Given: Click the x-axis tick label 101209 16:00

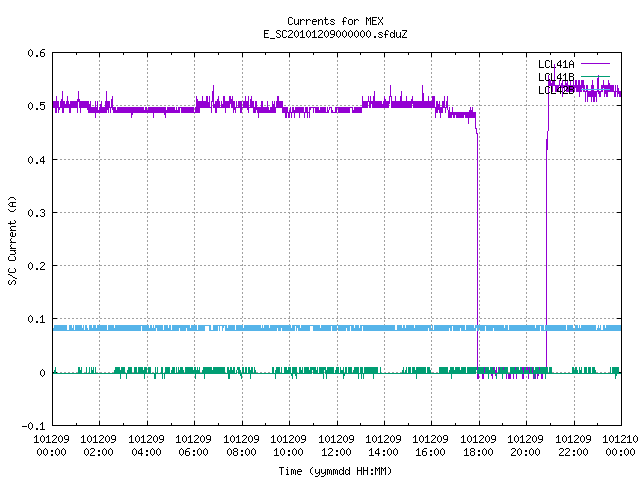Looking at the screenshot, I should (x=431, y=445).
